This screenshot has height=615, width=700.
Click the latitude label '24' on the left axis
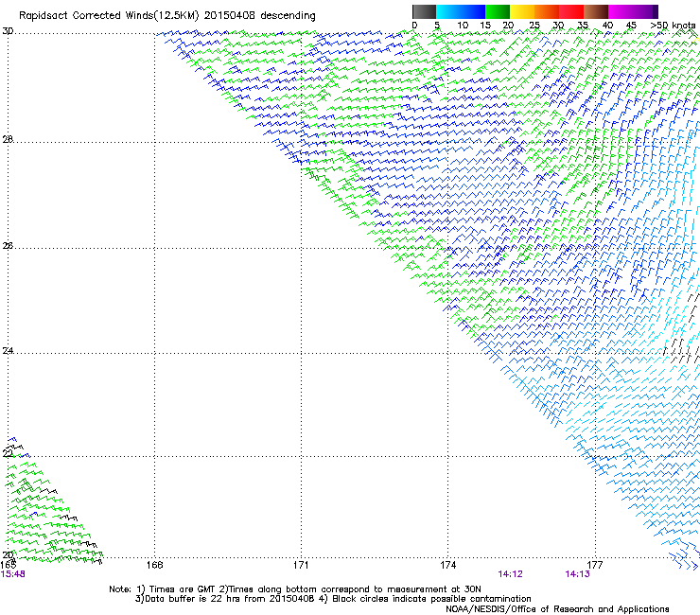(8, 351)
